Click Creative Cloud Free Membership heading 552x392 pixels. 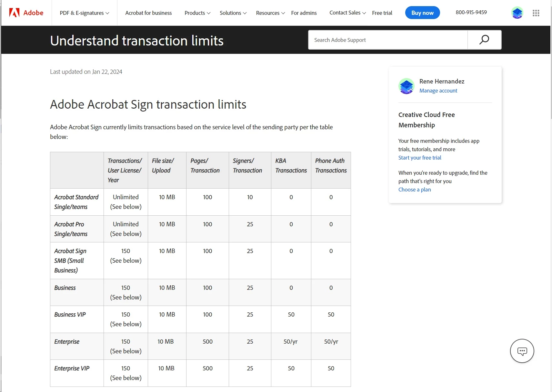coord(427,120)
